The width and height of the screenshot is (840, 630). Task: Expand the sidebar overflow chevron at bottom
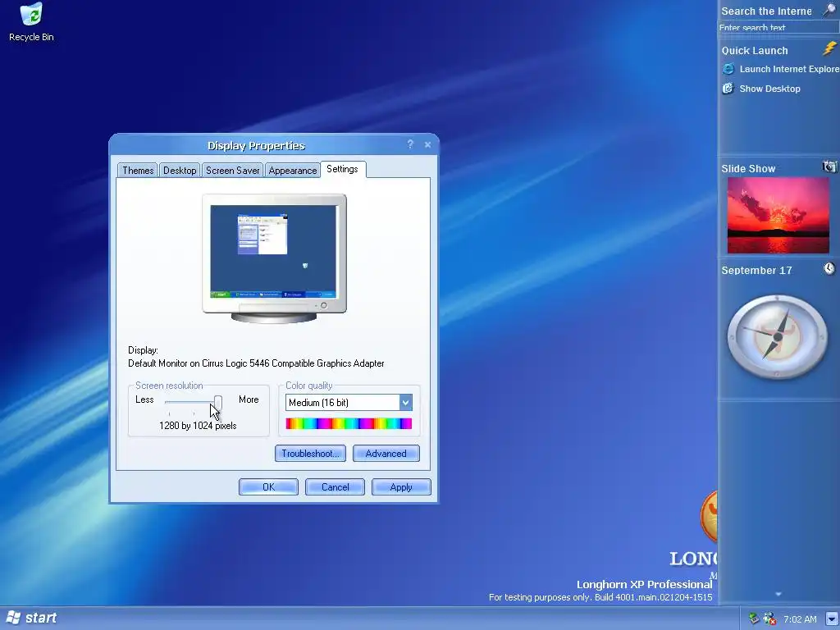pos(778,594)
